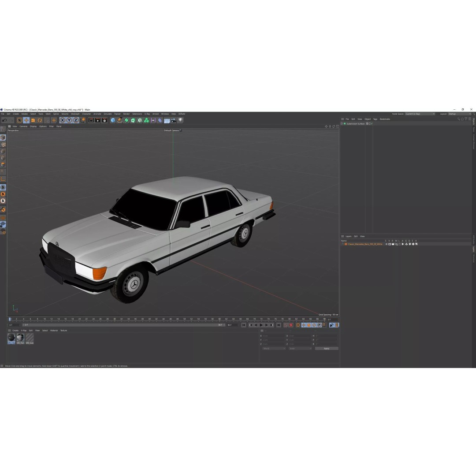Open the Spline Pen tool
Viewport: 476px width, 476px height.
(x=119, y=120)
